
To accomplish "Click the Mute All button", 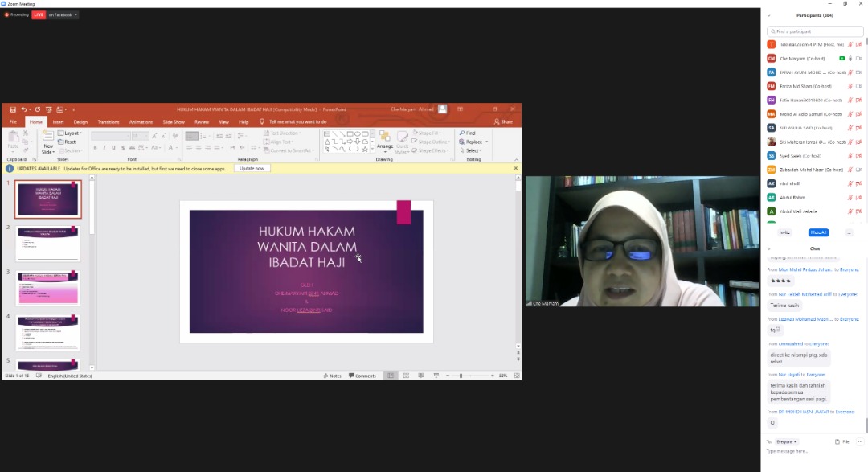I will [818, 232].
